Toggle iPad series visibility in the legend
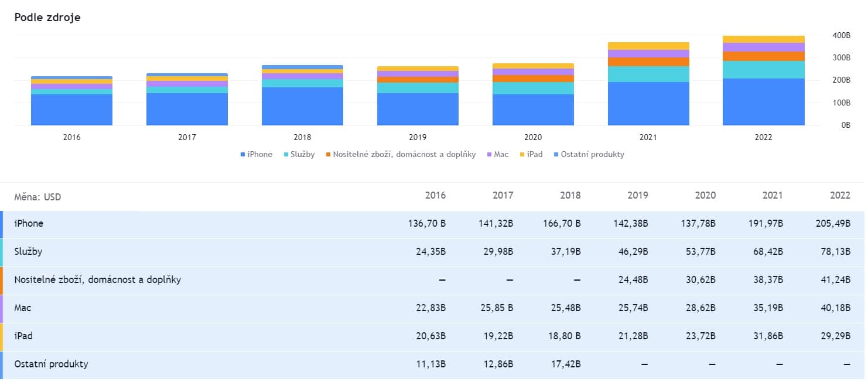The image size is (868, 382). coord(531,154)
